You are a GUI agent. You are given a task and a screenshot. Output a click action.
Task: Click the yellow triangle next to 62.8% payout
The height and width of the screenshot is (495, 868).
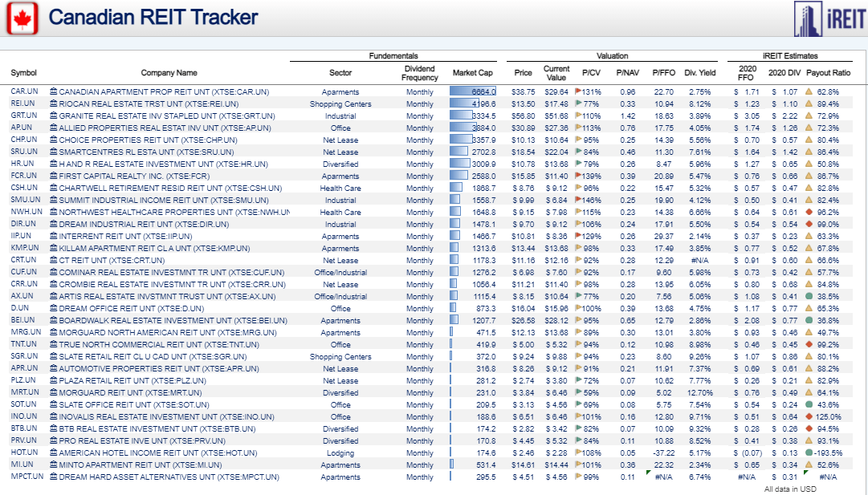(809, 91)
